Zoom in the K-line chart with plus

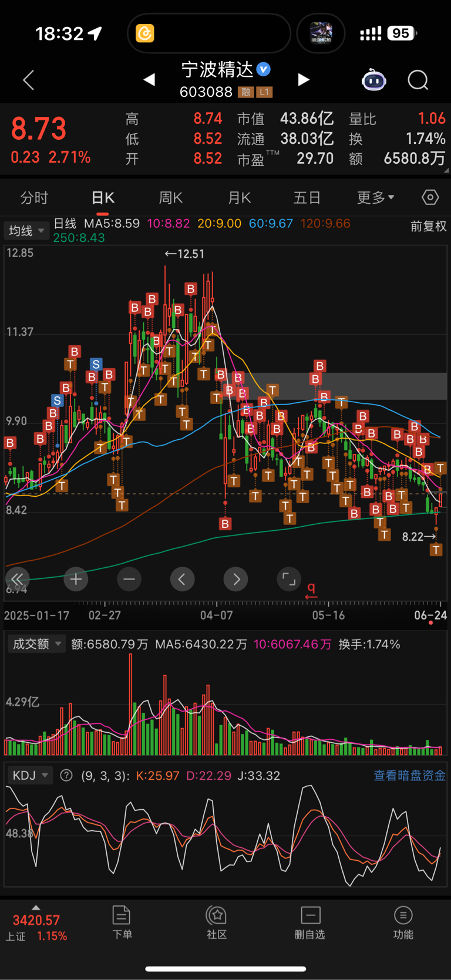[x=76, y=580]
